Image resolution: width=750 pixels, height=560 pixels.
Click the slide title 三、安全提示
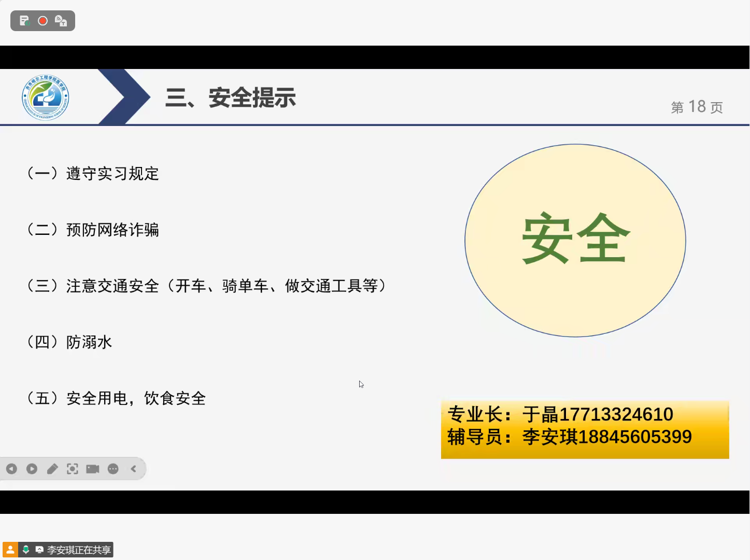[230, 98]
